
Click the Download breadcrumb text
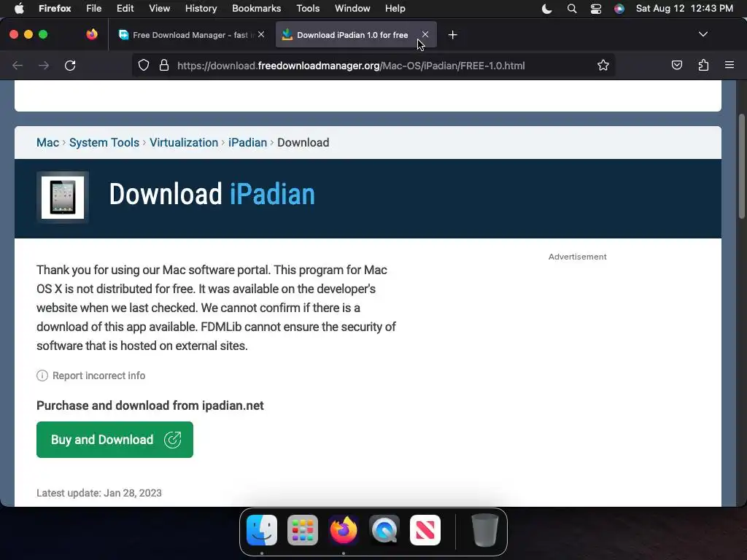coord(303,142)
